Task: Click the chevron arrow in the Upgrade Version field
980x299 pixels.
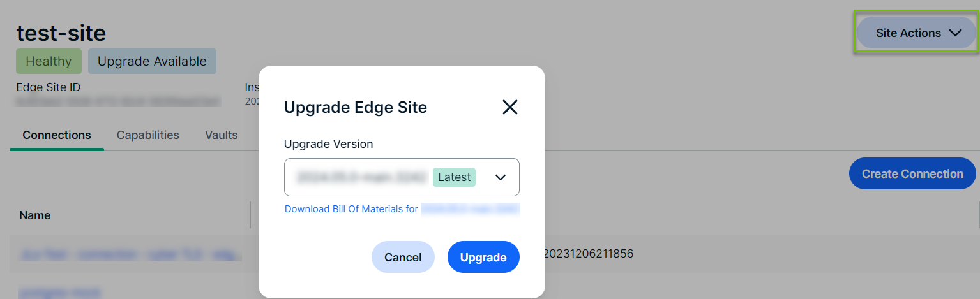Action: pos(501,177)
